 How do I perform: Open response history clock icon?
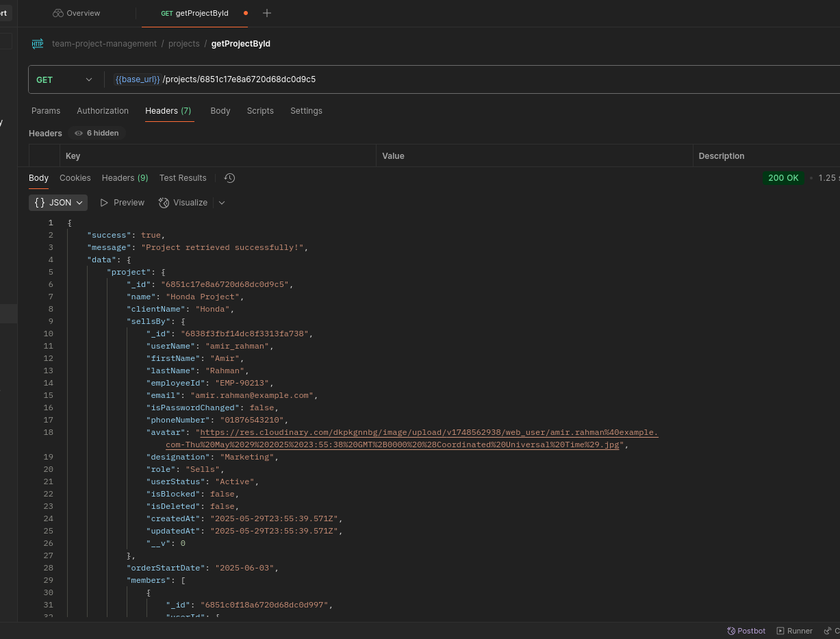pyautogui.click(x=229, y=178)
